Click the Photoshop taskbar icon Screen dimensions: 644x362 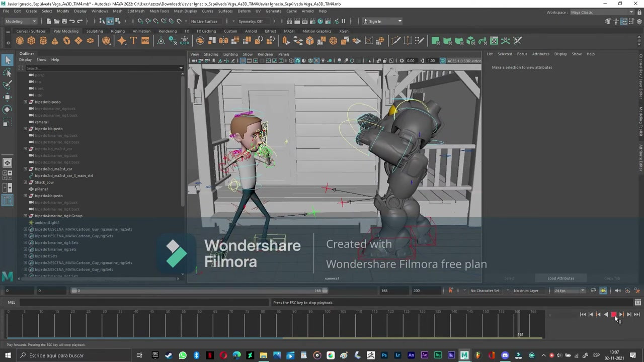coord(384,355)
